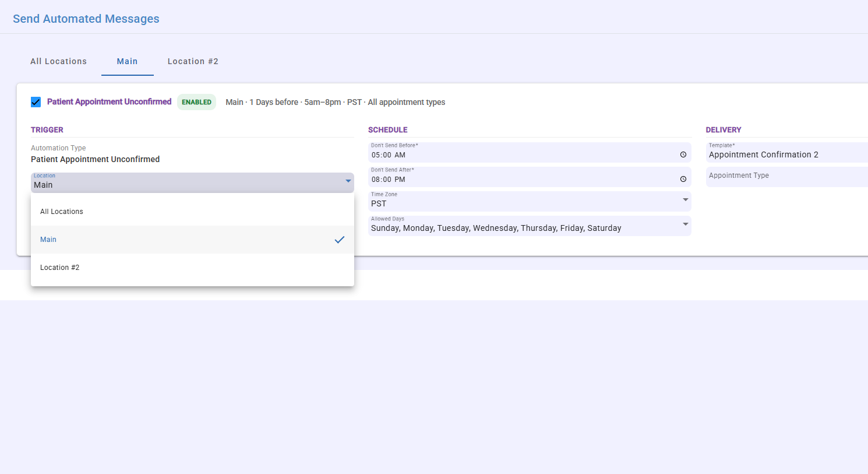Open the Allowed Days selection field

pos(530,226)
